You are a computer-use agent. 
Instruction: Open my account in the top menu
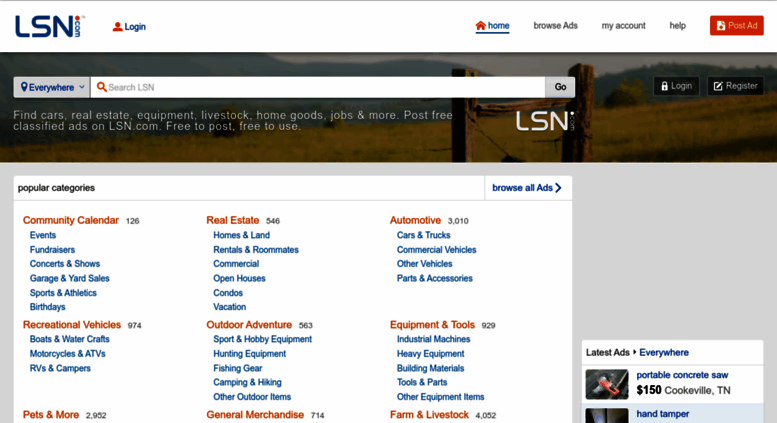point(623,26)
